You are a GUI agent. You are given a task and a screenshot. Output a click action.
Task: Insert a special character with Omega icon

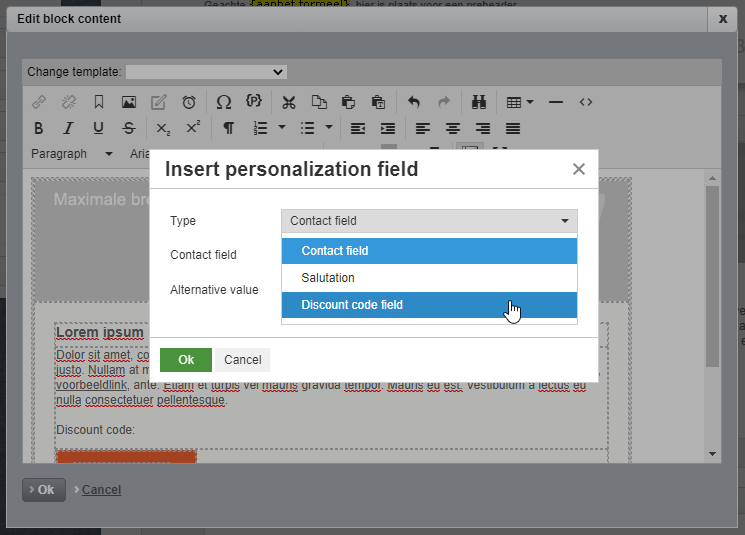tap(223, 102)
